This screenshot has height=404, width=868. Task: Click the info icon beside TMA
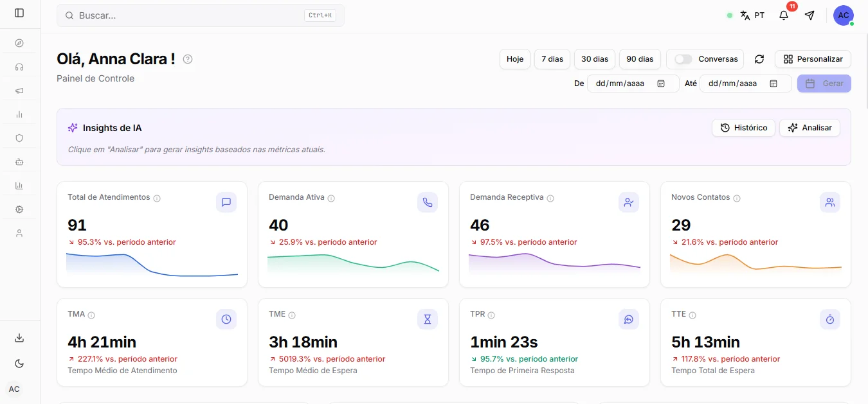(x=91, y=315)
